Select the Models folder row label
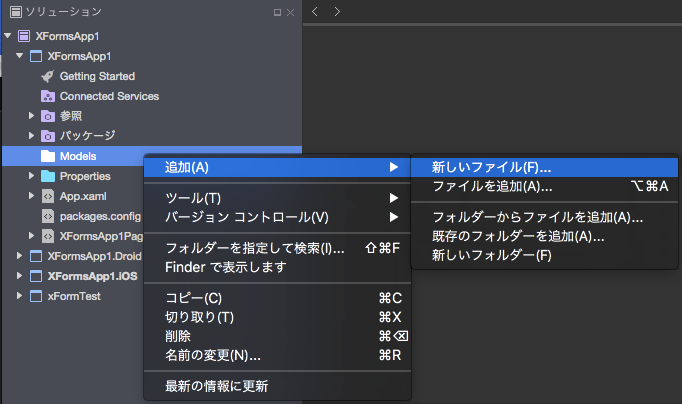Screen dimensions: 682x404 78,156
